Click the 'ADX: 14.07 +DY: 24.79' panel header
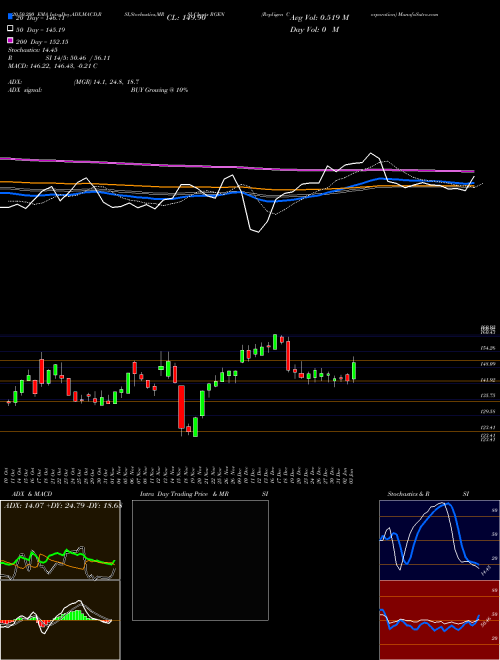The image size is (500, 660). point(62,506)
